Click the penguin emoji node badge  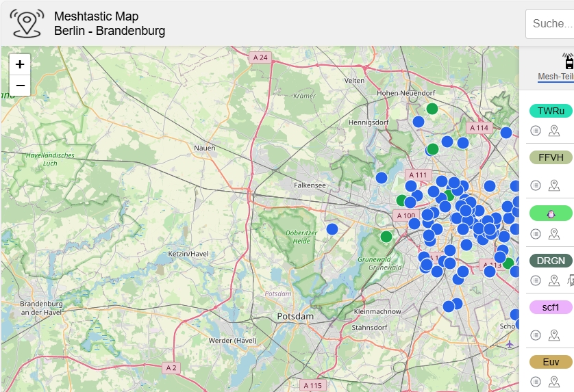[x=551, y=213]
